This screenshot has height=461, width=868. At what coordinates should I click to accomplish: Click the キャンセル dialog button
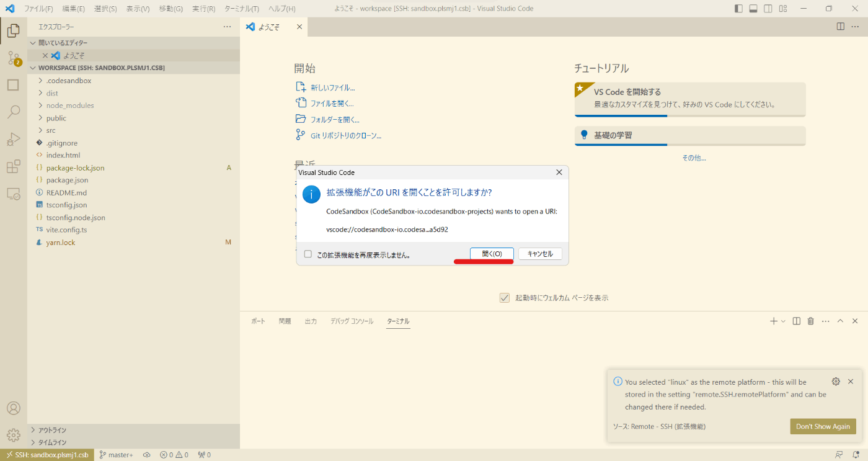pos(540,254)
